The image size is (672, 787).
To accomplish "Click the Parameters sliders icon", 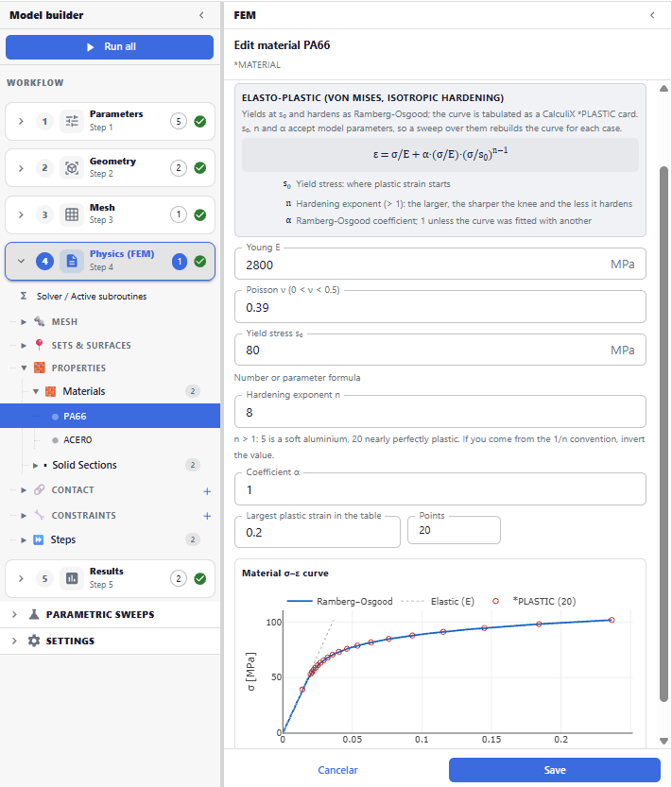I will [x=72, y=121].
